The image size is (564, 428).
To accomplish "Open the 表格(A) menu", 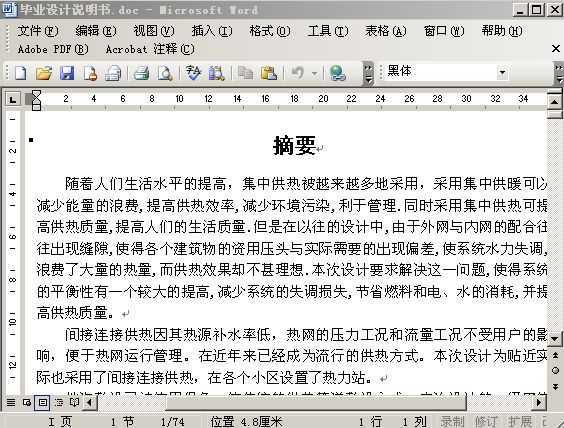I will (386, 31).
